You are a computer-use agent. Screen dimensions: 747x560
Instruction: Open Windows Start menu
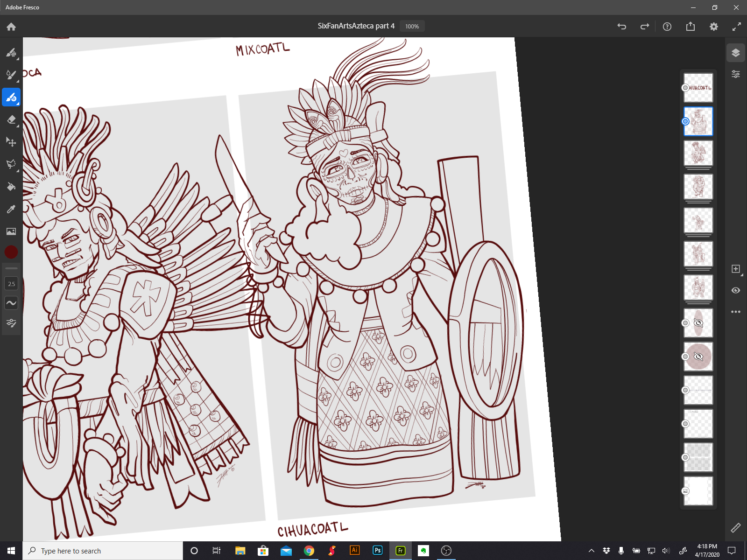pos(11,551)
